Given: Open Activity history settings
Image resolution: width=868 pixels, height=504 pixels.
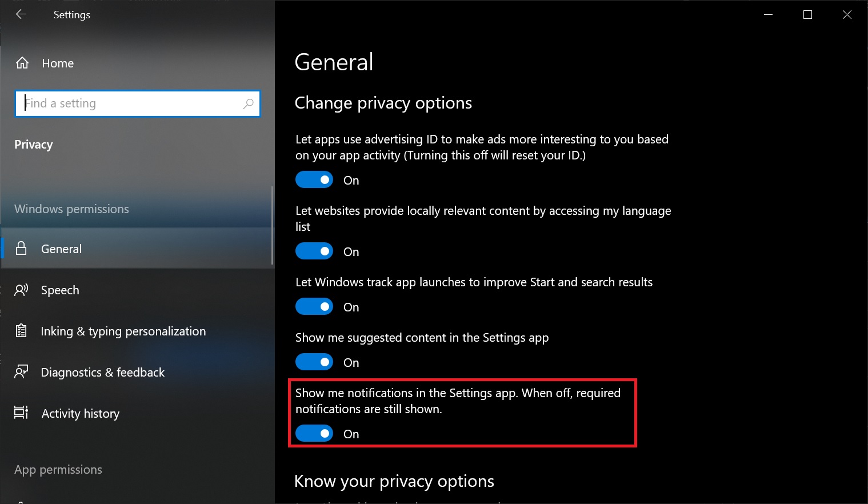Looking at the screenshot, I should click(137, 413).
